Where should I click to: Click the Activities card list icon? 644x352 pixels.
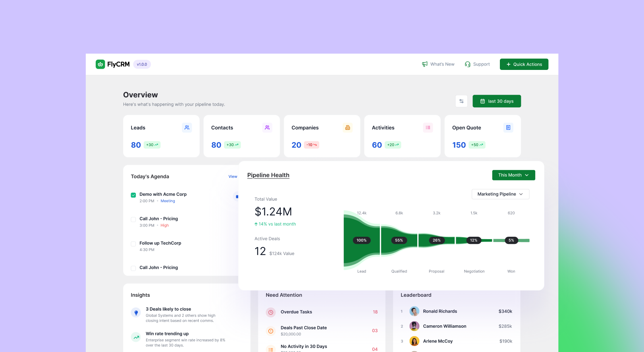tap(428, 128)
